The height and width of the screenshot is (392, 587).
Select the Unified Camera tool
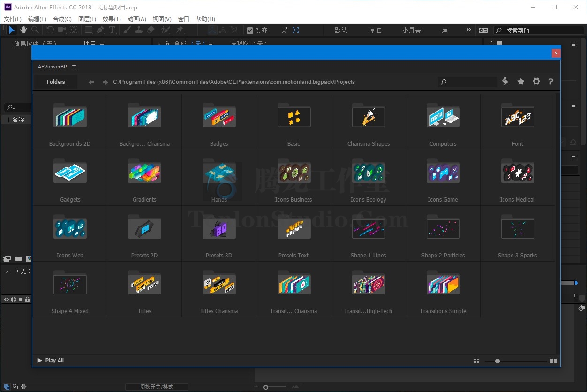62,30
